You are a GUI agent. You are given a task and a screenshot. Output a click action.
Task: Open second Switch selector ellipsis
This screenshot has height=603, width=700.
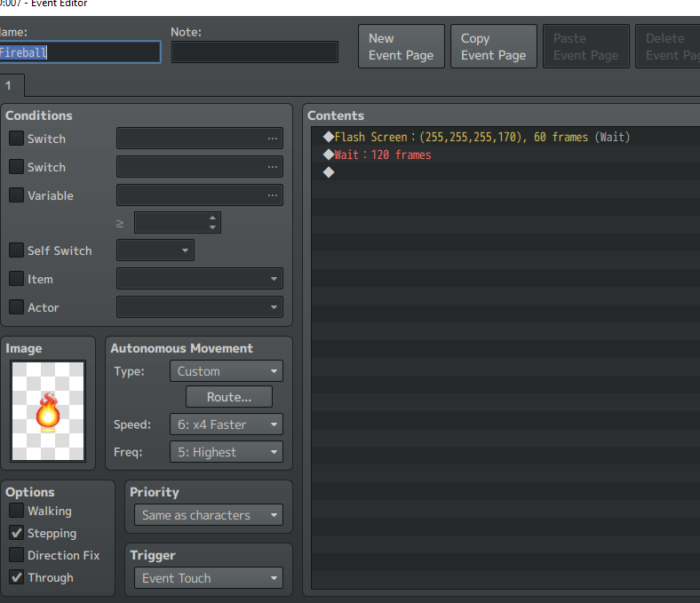273,167
